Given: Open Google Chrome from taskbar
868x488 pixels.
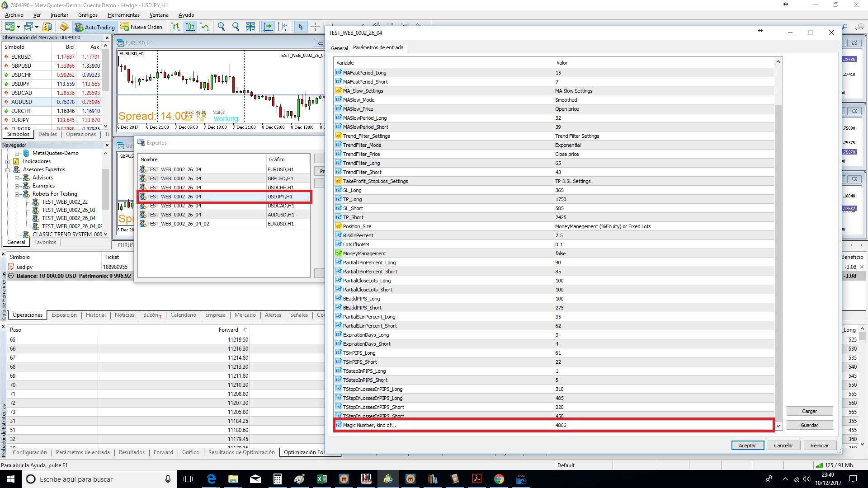Looking at the screenshot, I should (499, 479).
